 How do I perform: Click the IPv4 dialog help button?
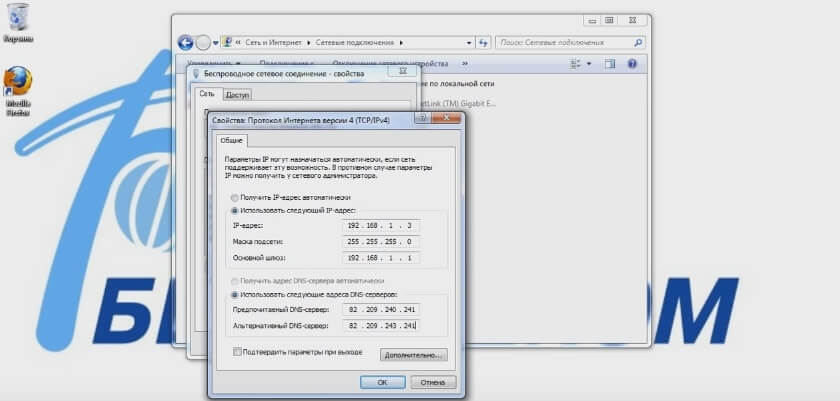coord(422,118)
